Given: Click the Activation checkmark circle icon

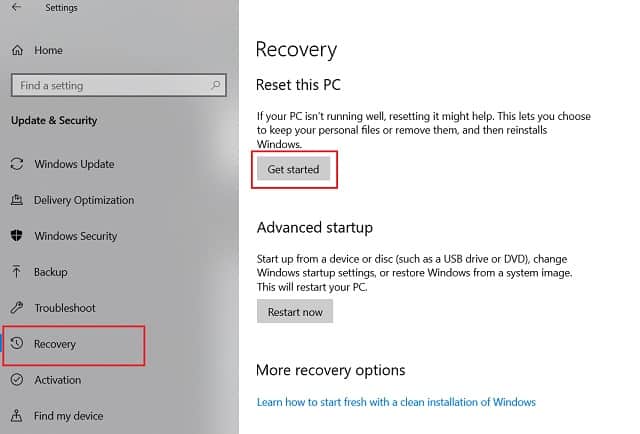Looking at the screenshot, I should tap(17, 380).
